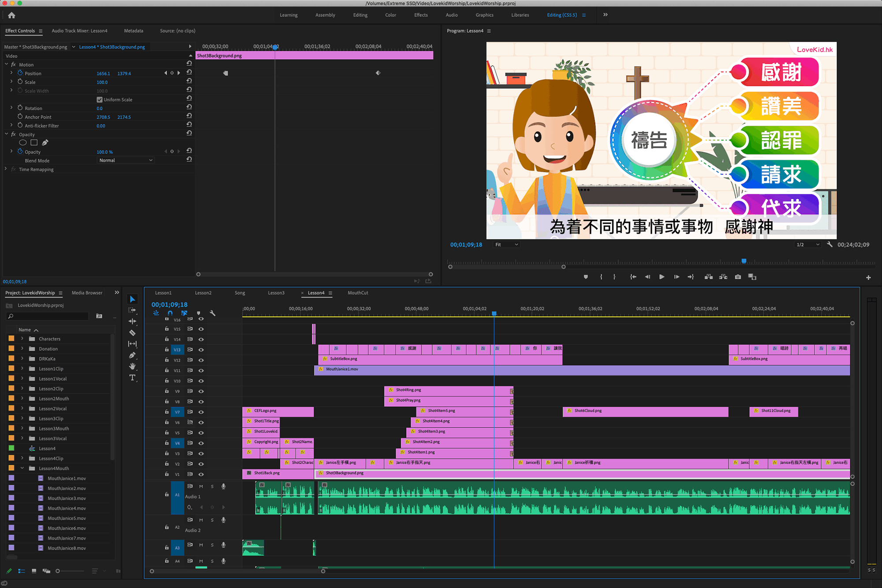Viewport: 882px width, 588px height.
Task: Select the Hand tool
Action: (x=132, y=366)
